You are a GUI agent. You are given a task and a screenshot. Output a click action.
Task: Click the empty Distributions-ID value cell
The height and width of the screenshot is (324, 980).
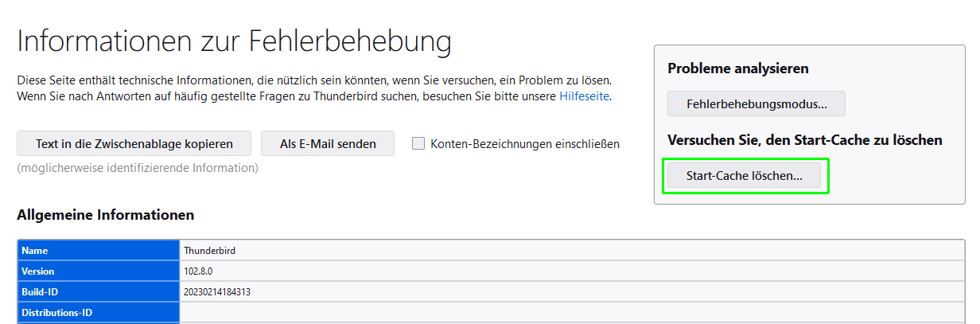coord(570,313)
